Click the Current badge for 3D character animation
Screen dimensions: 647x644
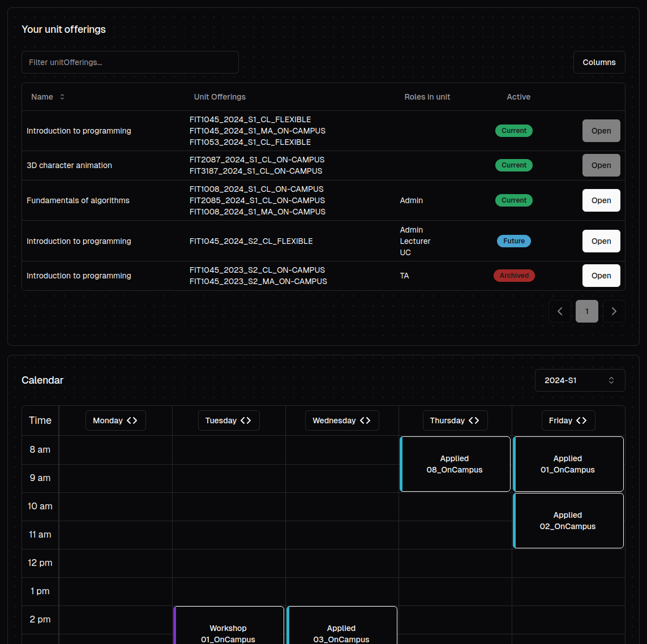514,165
